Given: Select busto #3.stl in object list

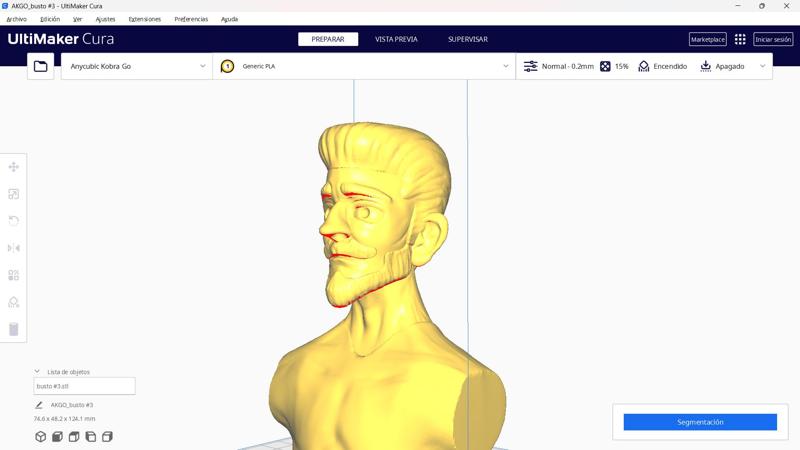Looking at the screenshot, I should 85,386.
